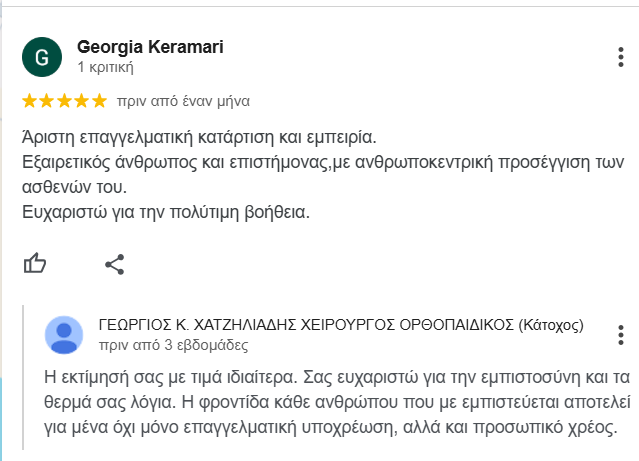Viewport: 639px width, 461px height.
Task: Click the third yellow rating star
Action: 64,101
